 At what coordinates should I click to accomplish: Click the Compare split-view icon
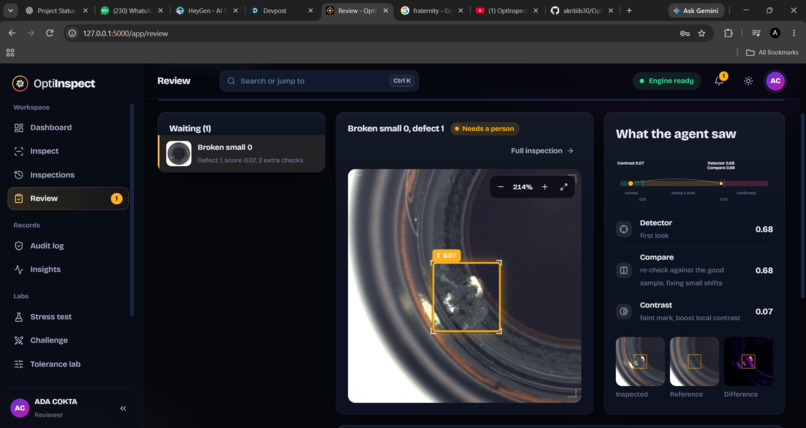pos(624,270)
